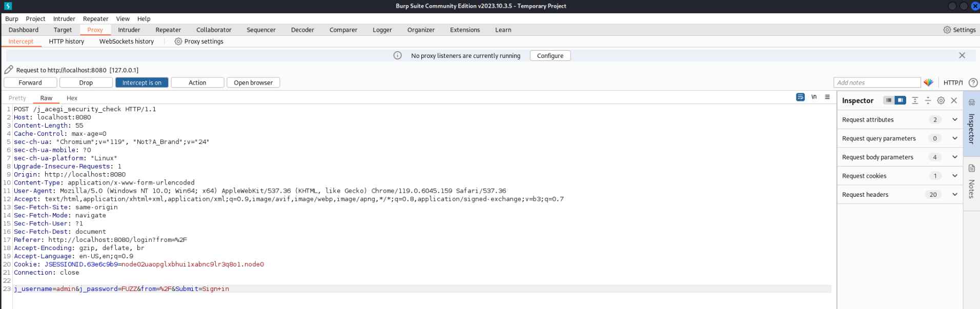Switch to the Learn tab
This screenshot has height=309, width=980.
[503, 30]
